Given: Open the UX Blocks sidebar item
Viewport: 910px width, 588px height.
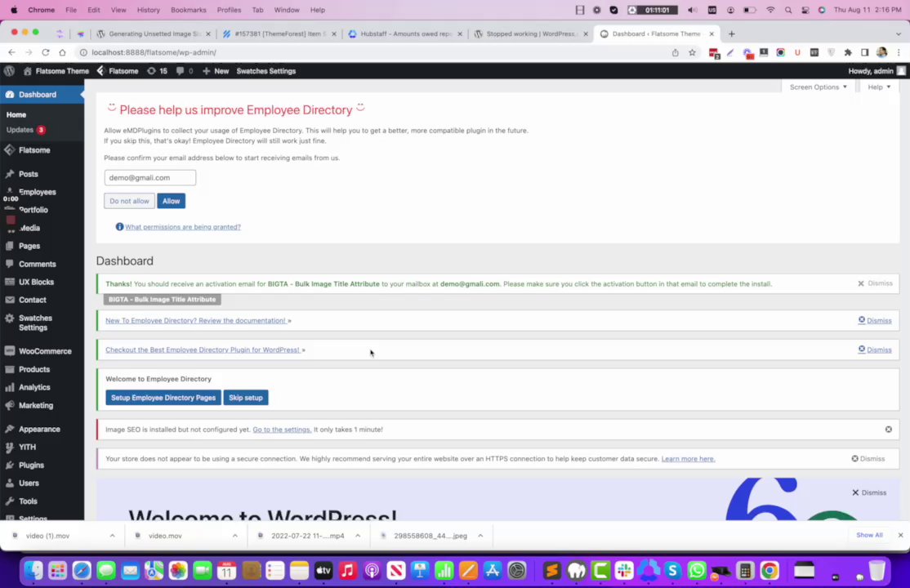Looking at the screenshot, I should click(x=36, y=282).
